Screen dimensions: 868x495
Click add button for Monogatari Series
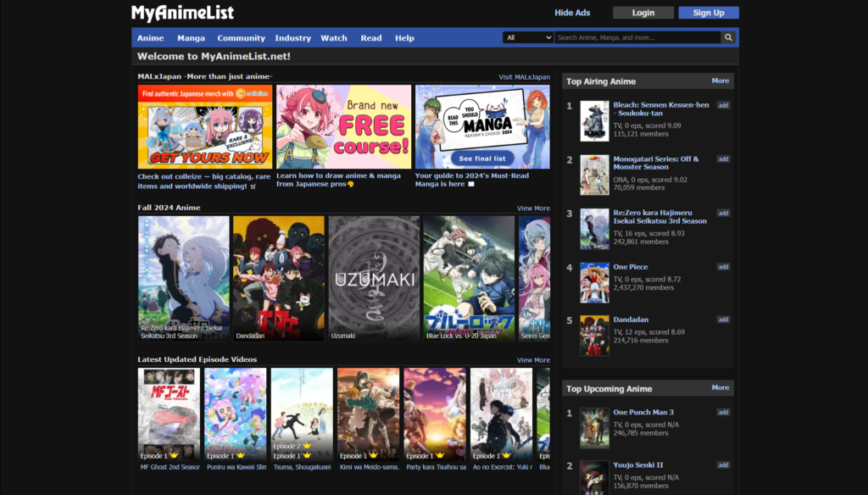723,159
